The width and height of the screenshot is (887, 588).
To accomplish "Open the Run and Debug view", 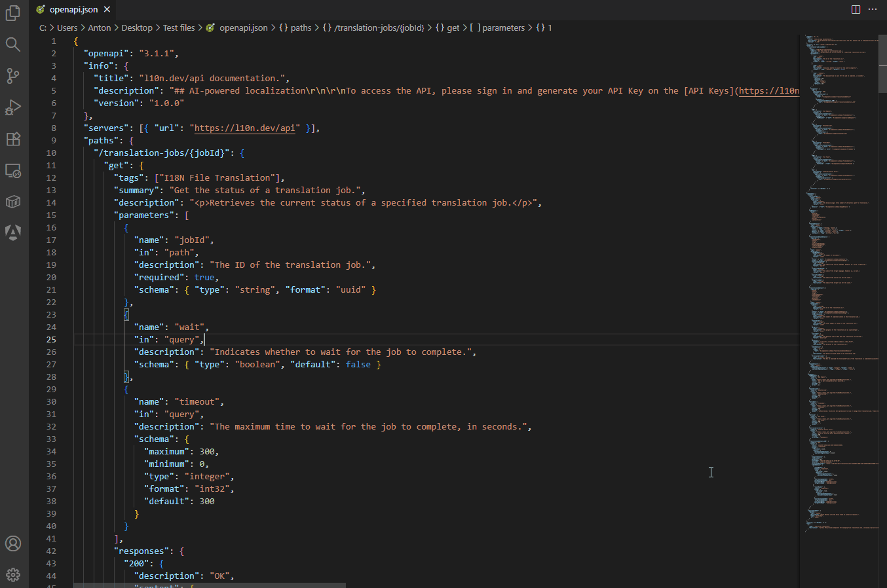I will pos(13,107).
